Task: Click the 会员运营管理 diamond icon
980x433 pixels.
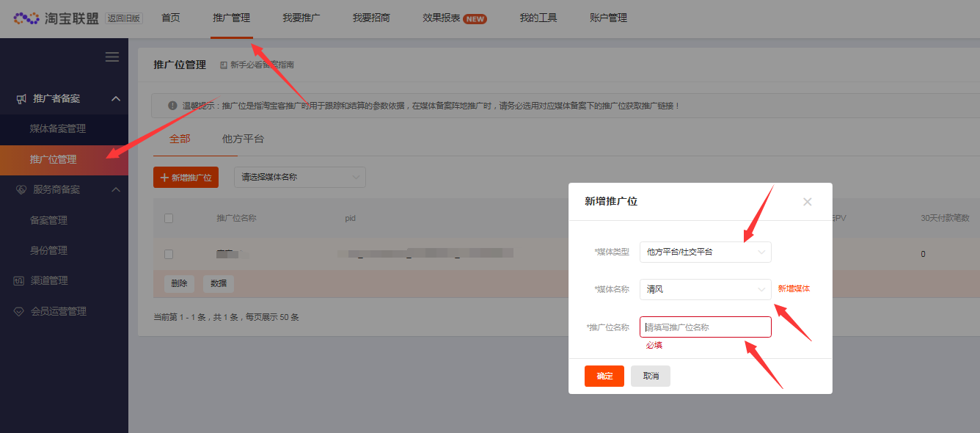Action: click(x=19, y=311)
